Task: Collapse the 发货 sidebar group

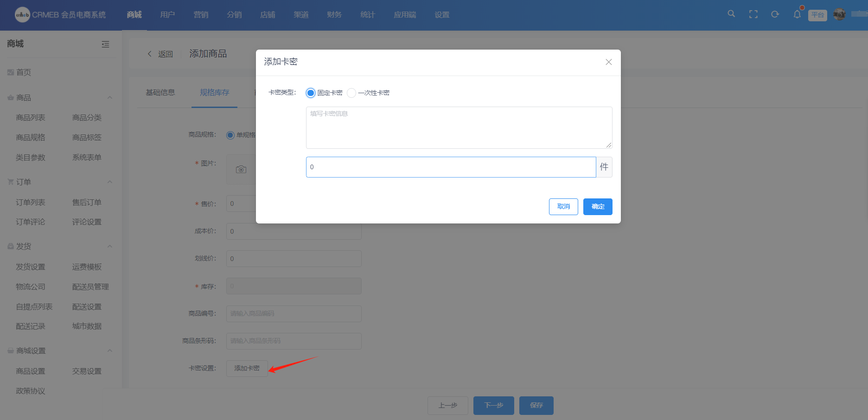Action: (110, 247)
